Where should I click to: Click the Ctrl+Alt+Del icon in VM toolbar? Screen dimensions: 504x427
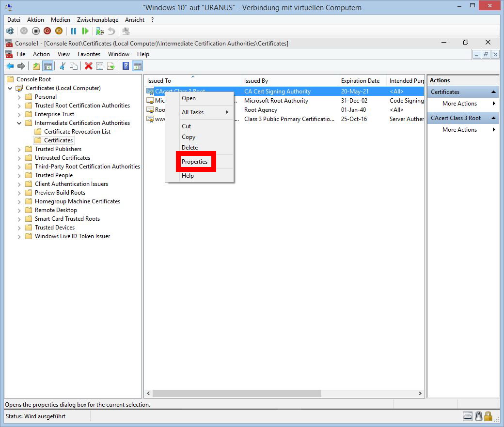pos(10,31)
